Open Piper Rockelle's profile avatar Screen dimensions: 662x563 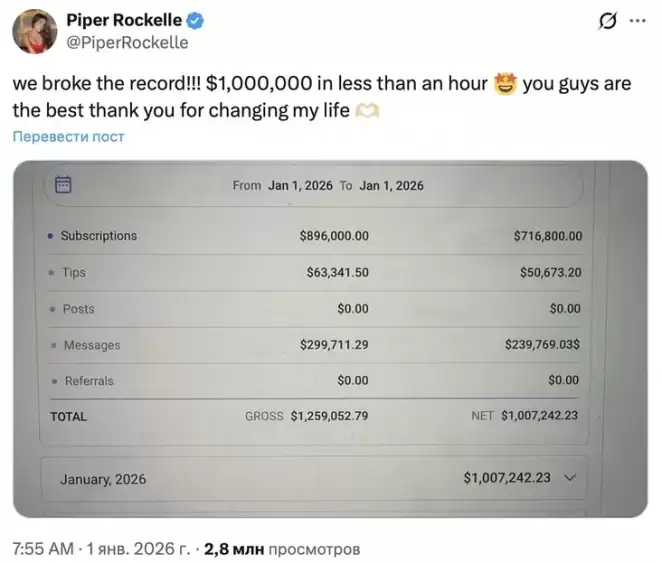coord(35,32)
